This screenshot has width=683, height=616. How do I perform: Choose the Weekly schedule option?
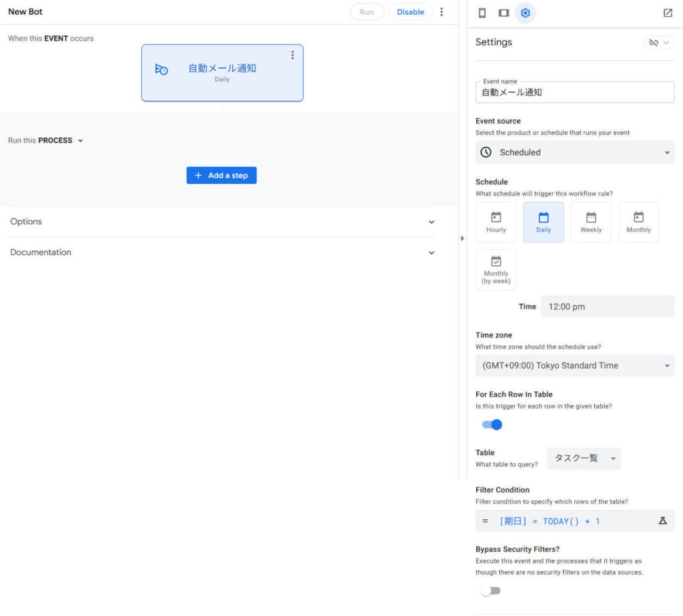pyautogui.click(x=590, y=223)
